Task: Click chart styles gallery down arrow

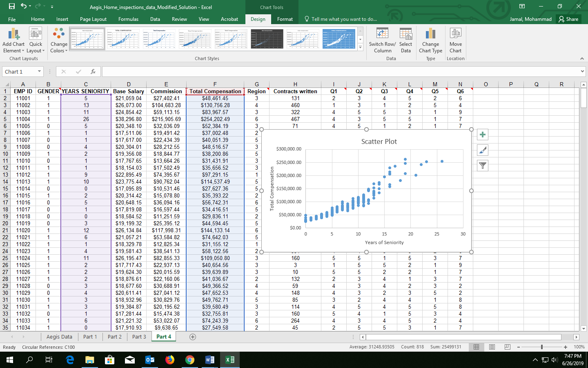Action: pos(360,40)
